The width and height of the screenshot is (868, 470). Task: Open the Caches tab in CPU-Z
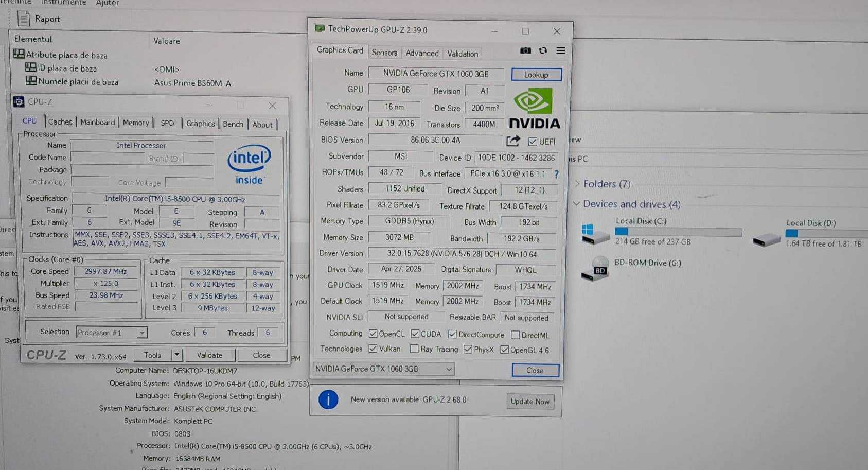(x=60, y=122)
